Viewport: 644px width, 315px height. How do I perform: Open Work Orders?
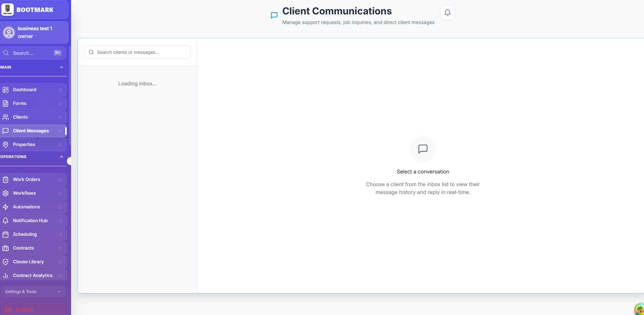tap(33, 180)
